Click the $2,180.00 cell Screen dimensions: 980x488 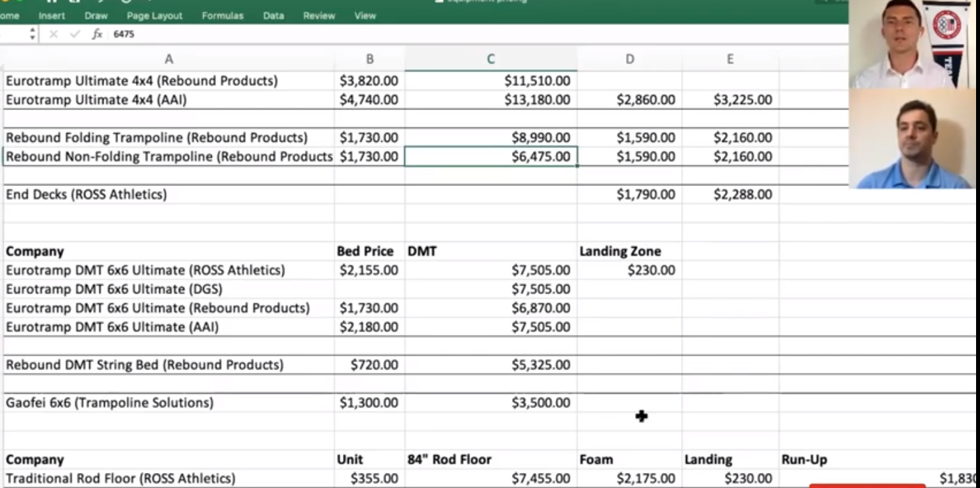370,327
